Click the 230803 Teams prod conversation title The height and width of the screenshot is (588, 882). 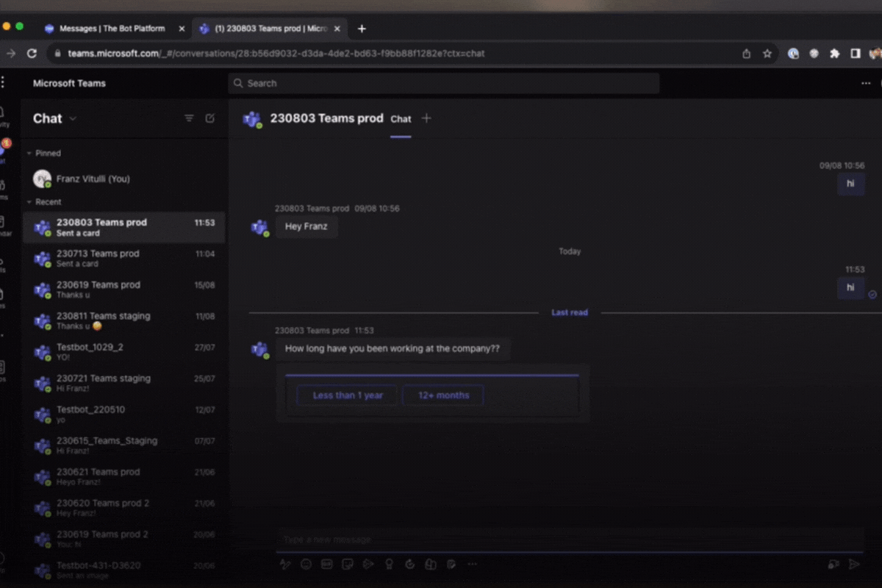point(327,118)
